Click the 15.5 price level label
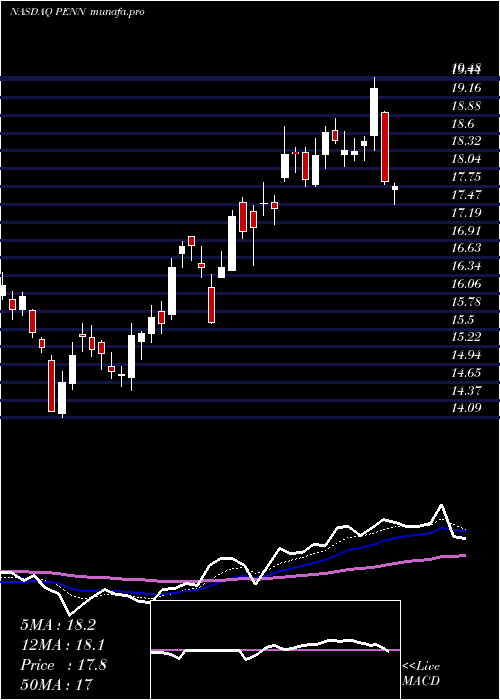The height and width of the screenshot is (700, 500). [462, 320]
